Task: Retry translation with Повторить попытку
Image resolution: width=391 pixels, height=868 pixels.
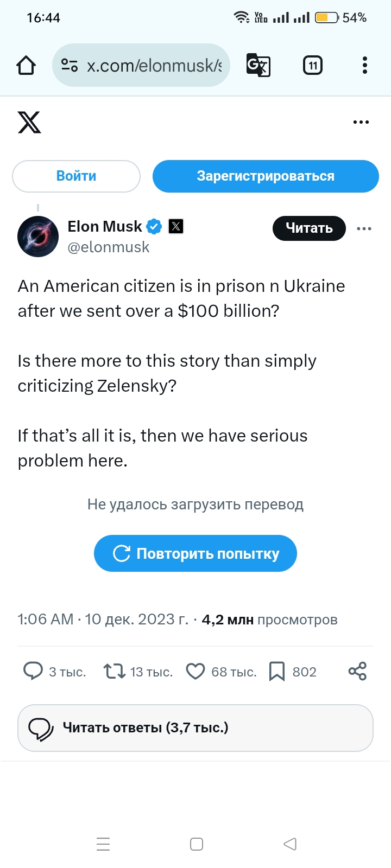Action: (x=195, y=553)
